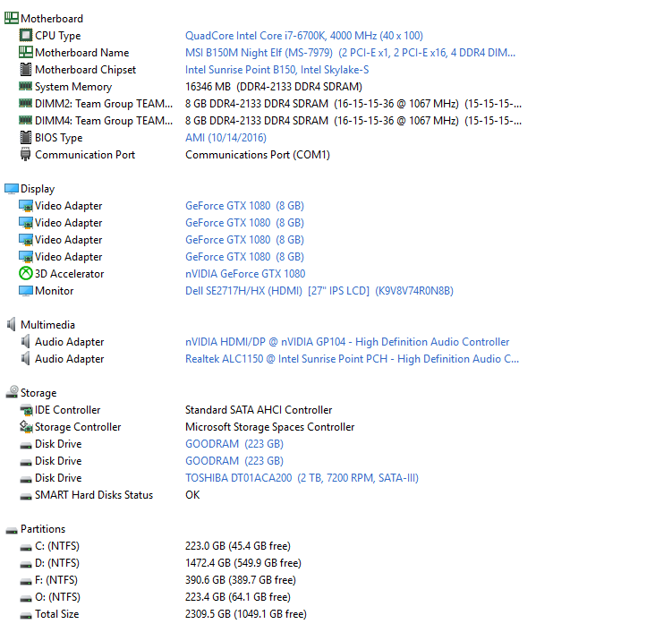672x641 pixels.
Task: Click the O: (NTFS) partition icon
Action: [26, 599]
